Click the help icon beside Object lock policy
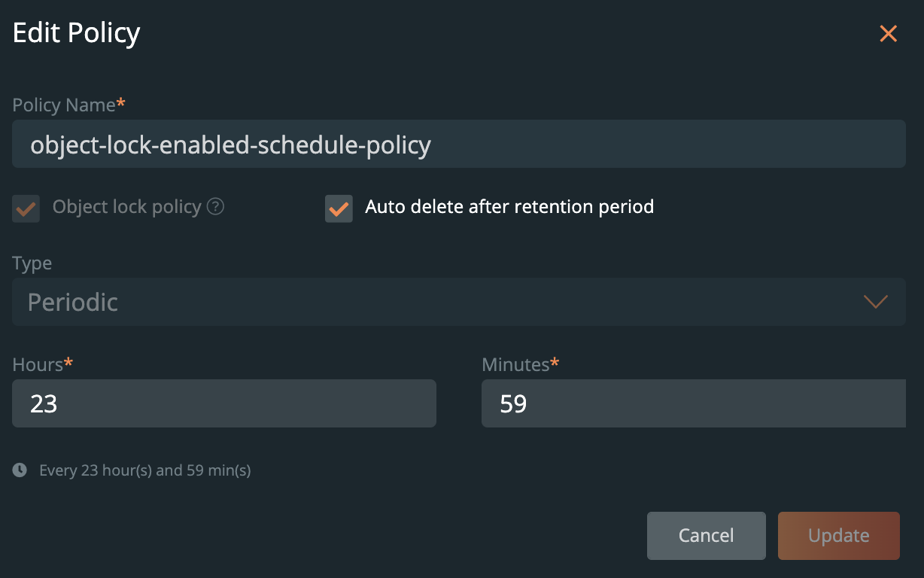The height and width of the screenshot is (578, 924). tap(215, 207)
